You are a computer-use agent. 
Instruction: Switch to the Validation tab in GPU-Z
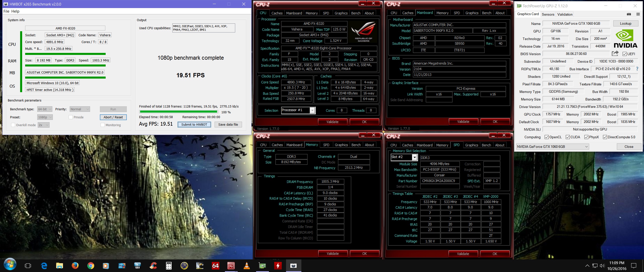coord(565,14)
